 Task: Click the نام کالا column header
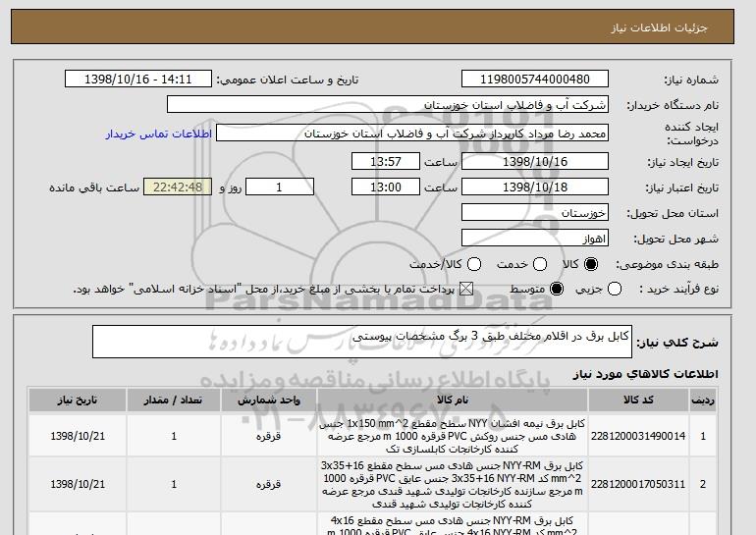(453, 401)
